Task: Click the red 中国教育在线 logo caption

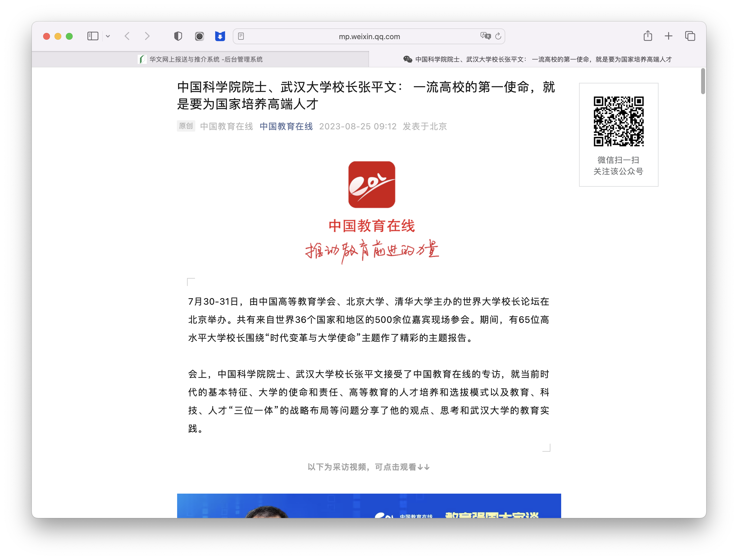Action: tap(372, 226)
